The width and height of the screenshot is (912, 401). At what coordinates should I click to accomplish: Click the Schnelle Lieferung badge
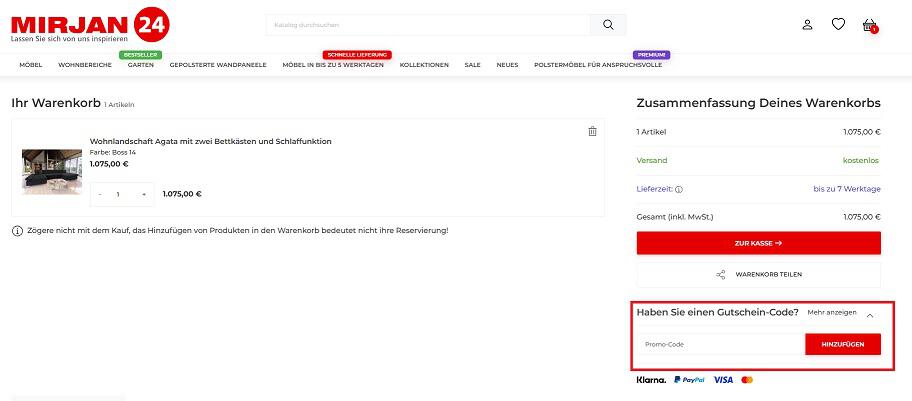point(357,55)
